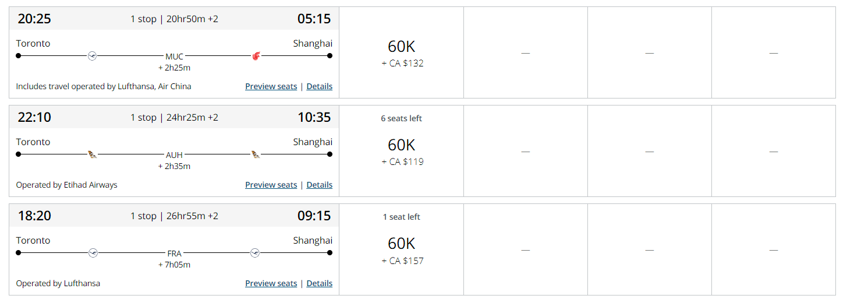Click the second Etihad logo after AUH
Image resolution: width=868 pixels, height=299 pixels.
256,154
